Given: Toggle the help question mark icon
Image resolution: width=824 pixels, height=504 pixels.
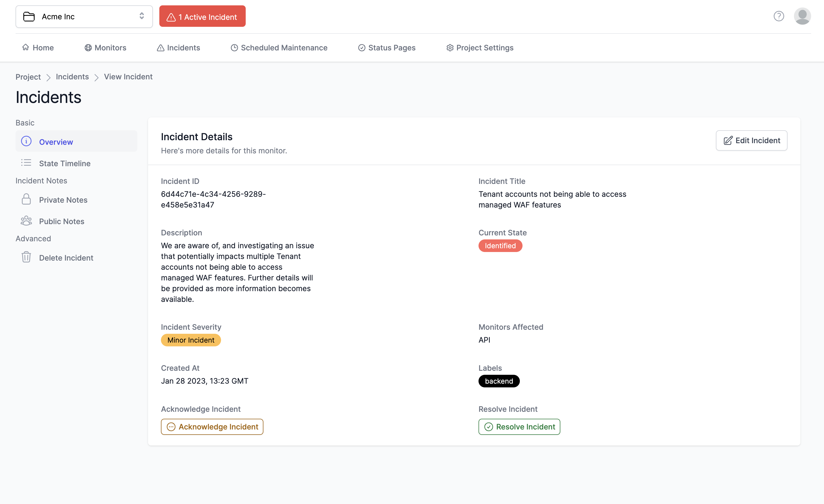Looking at the screenshot, I should [x=779, y=15].
